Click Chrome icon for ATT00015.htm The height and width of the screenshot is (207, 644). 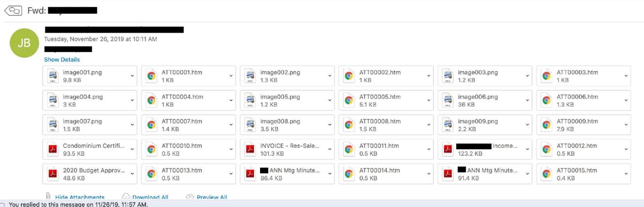point(547,174)
